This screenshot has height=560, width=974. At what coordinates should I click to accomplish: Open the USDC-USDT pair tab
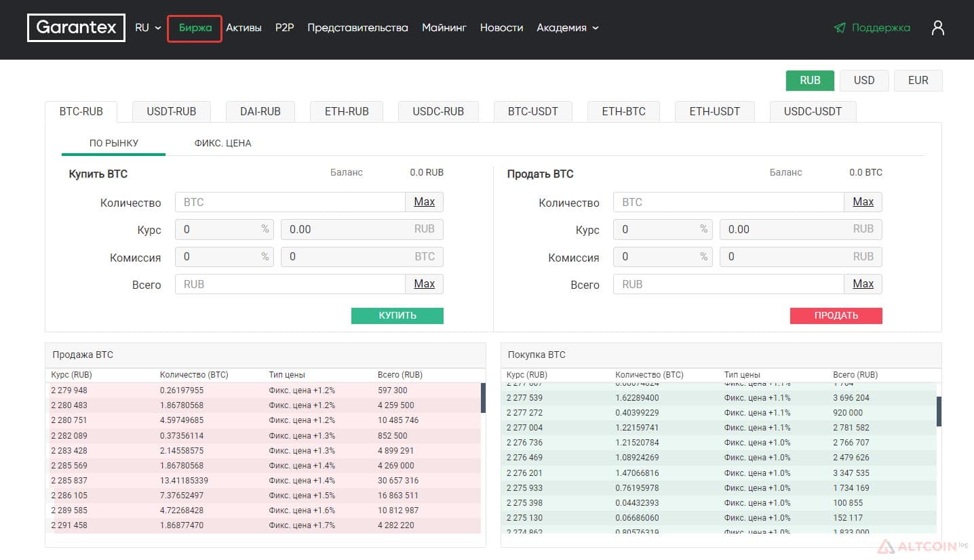(x=813, y=111)
